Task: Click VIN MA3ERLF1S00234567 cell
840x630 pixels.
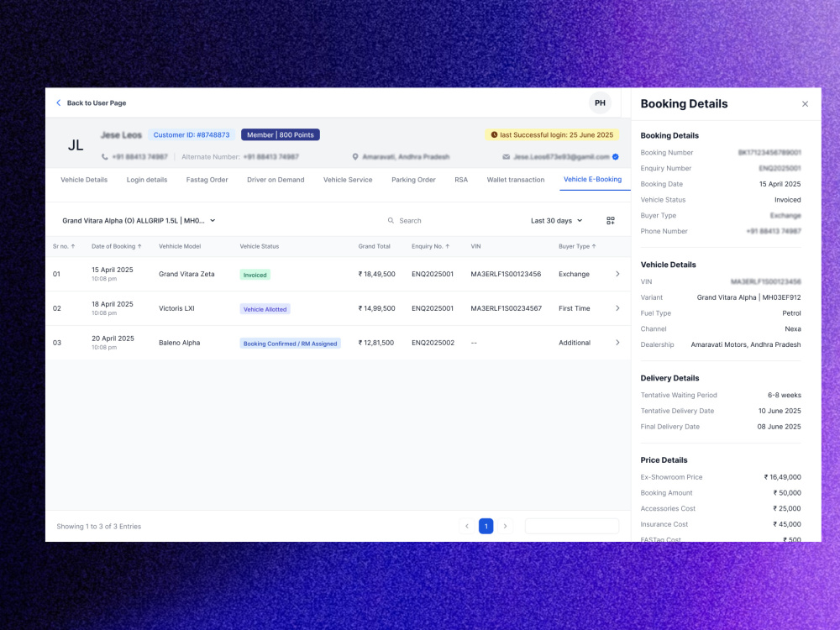Action: [507, 308]
